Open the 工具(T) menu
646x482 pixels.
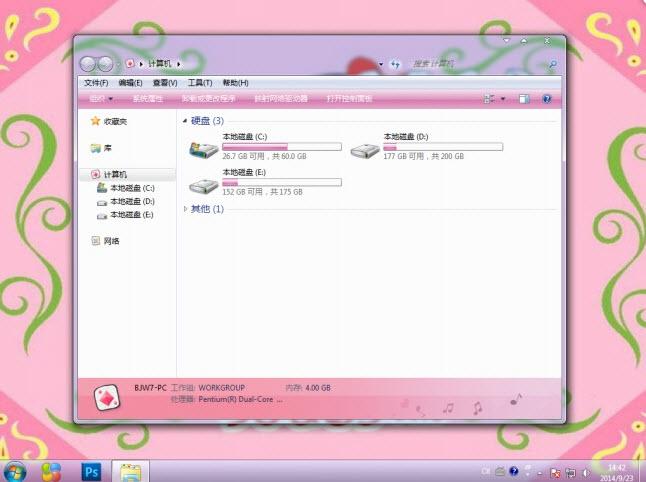pyautogui.click(x=200, y=83)
